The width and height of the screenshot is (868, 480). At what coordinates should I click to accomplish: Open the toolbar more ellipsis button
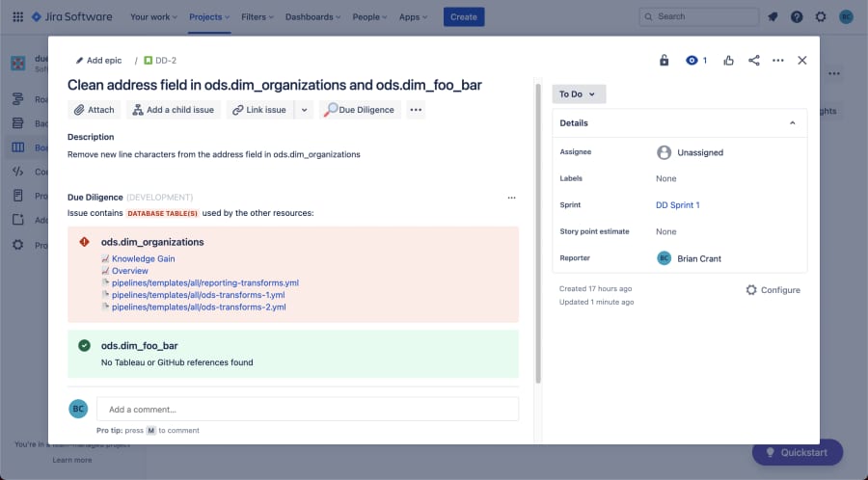[416, 110]
